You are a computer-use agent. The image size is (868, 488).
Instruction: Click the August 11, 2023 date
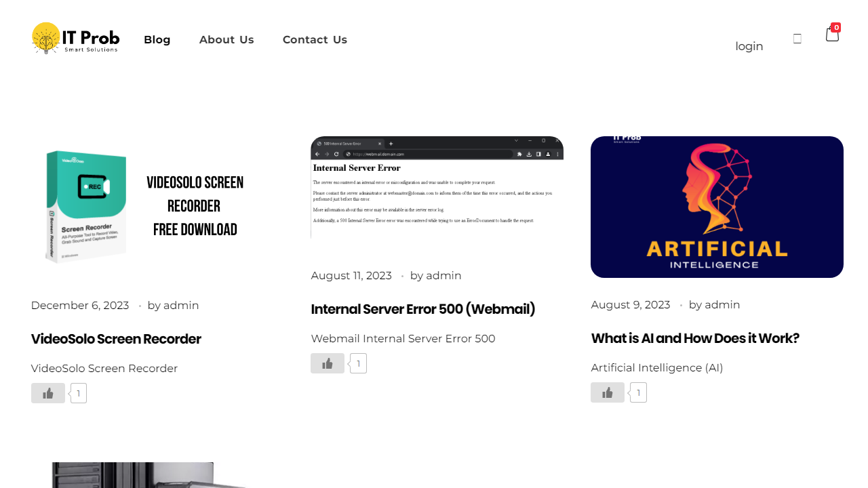(351, 275)
